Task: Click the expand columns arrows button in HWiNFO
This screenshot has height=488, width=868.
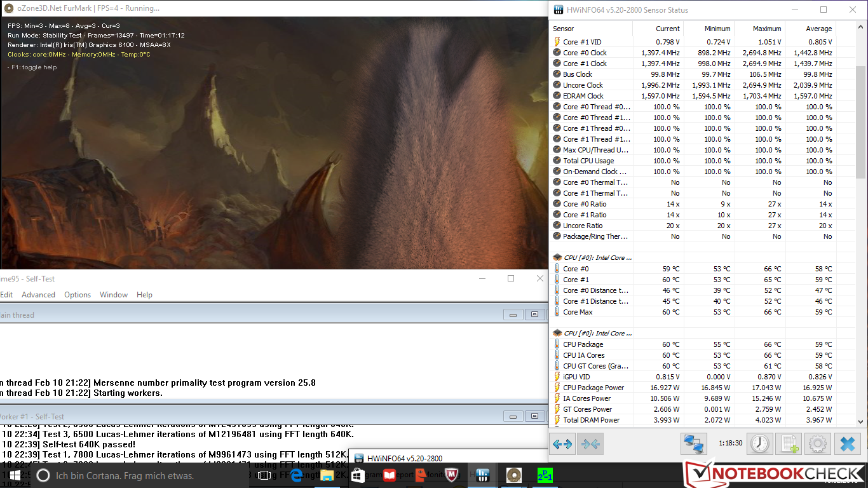Action: (x=562, y=444)
